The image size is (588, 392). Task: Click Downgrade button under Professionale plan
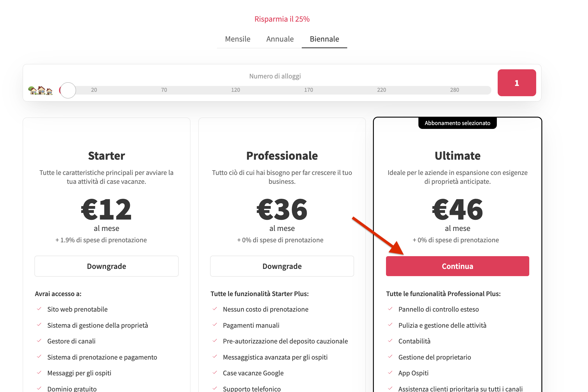pyautogui.click(x=282, y=266)
